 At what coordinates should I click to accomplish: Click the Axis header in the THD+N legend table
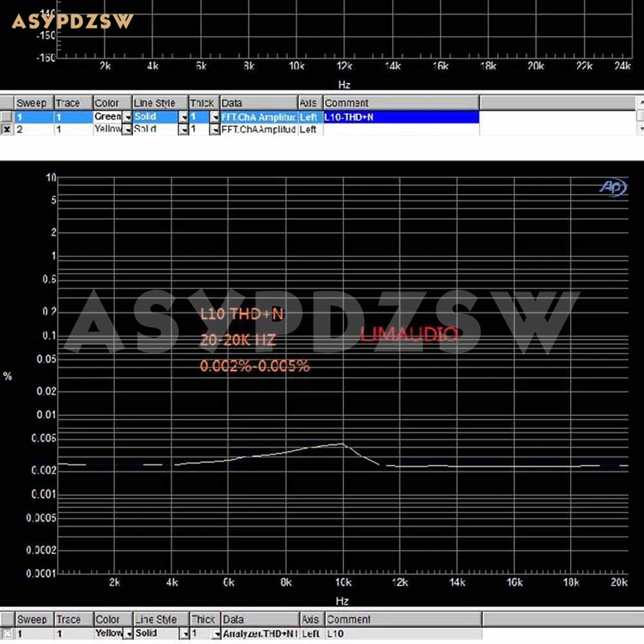[x=312, y=620]
